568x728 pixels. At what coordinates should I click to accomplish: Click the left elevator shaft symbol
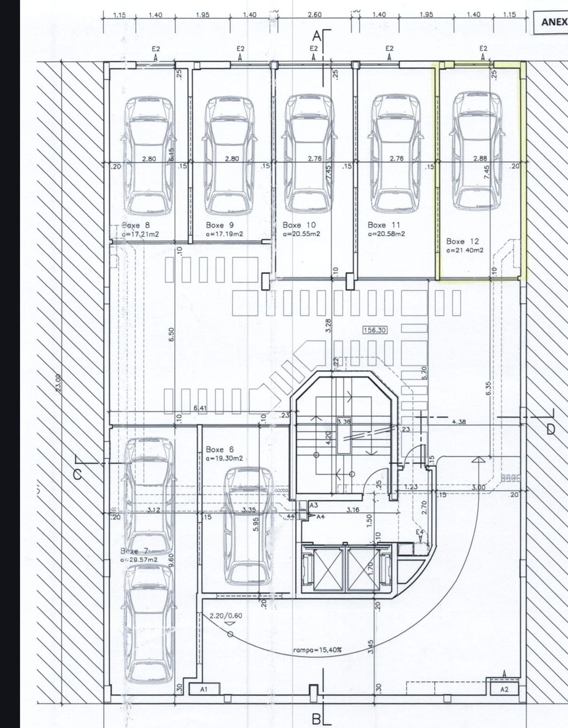[x=329, y=570]
